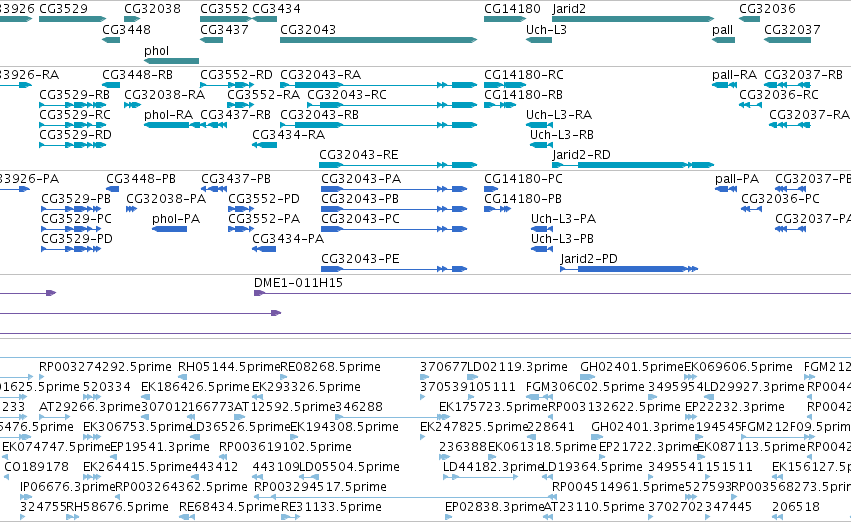Open EST RH05144.5prime
This screenshot has width=851, height=522.
click(229, 367)
